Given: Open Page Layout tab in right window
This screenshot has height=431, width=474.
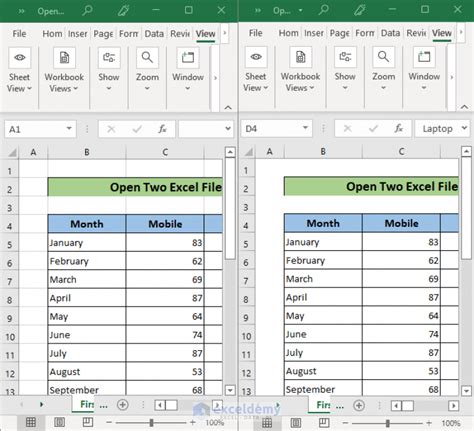Looking at the screenshot, I should [339, 33].
